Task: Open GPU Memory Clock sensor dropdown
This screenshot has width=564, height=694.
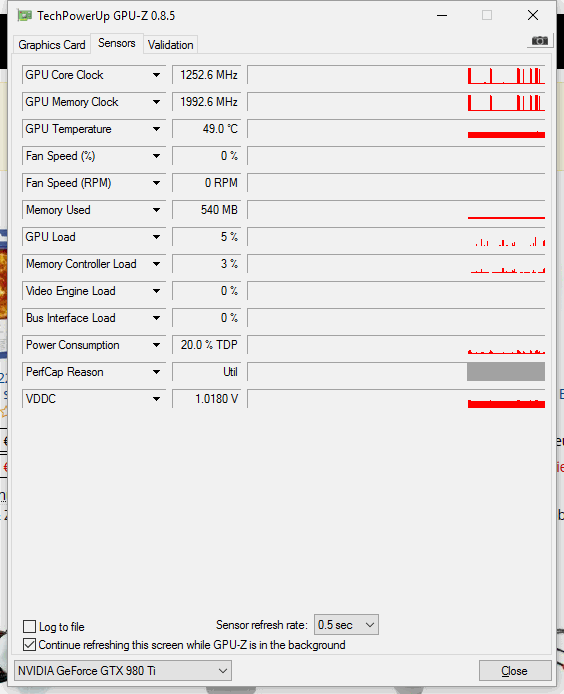Action: [x=156, y=102]
